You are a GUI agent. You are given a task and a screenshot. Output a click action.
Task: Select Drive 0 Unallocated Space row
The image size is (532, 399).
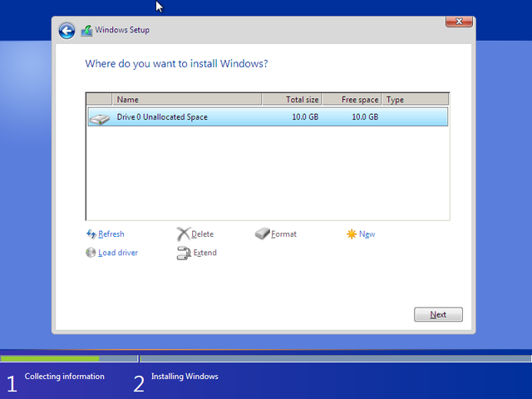pos(266,117)
